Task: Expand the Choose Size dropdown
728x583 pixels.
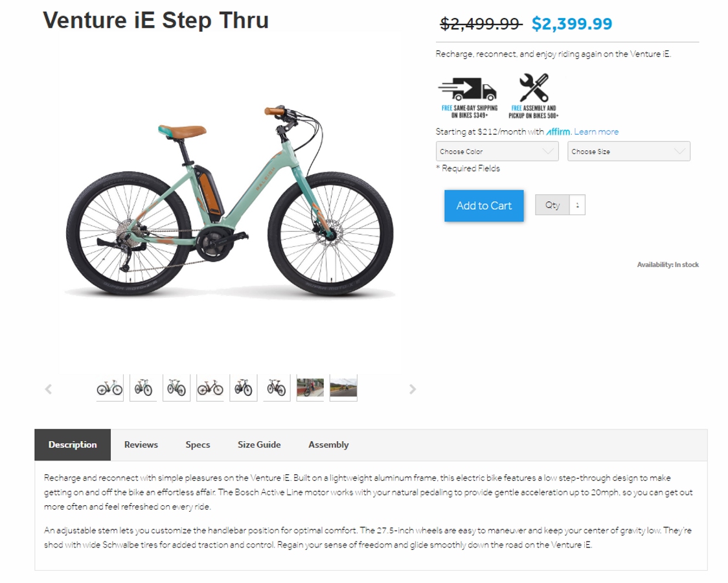Action: (628, 152)
